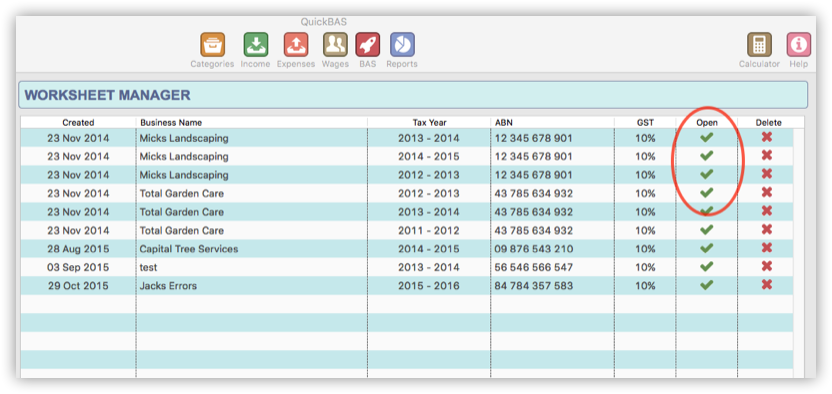Image resolution: width=832 pixels, height=394 pixels.
Task: Open the Reports pie chart icon
Action: pos(402,45)
